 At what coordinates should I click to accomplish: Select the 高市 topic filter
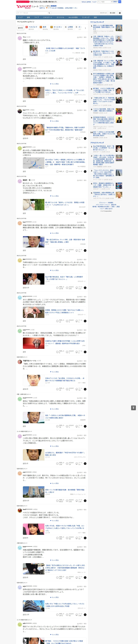pyautogui.click(x=44, y=28)
